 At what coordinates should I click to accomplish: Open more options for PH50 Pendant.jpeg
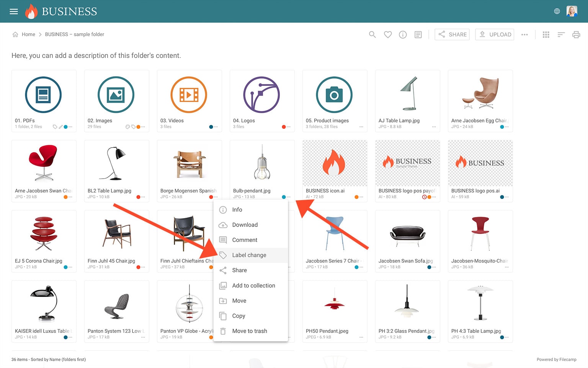click(361, 337)
